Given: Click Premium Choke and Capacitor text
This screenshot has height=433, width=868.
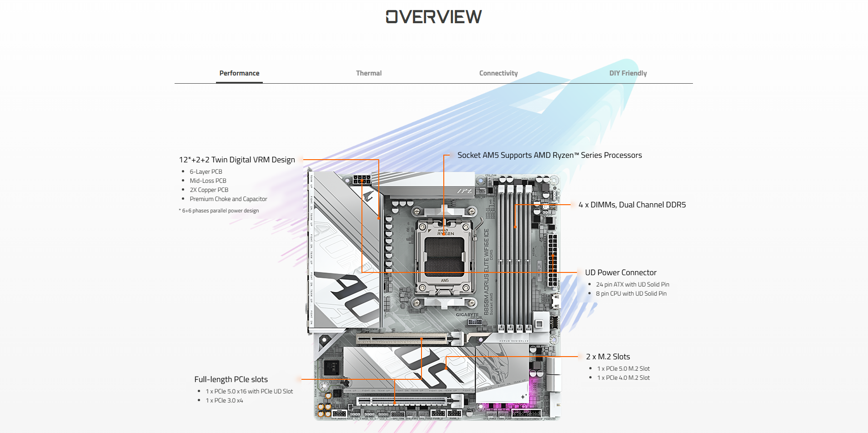Looking at the screenshot, I should click(228, 199).
